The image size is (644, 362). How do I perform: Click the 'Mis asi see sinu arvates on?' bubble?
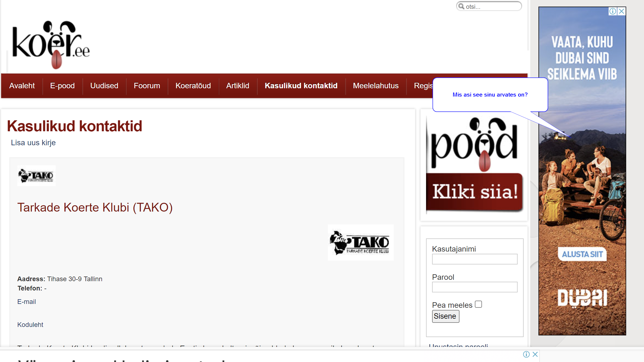[x=490, y=95]
